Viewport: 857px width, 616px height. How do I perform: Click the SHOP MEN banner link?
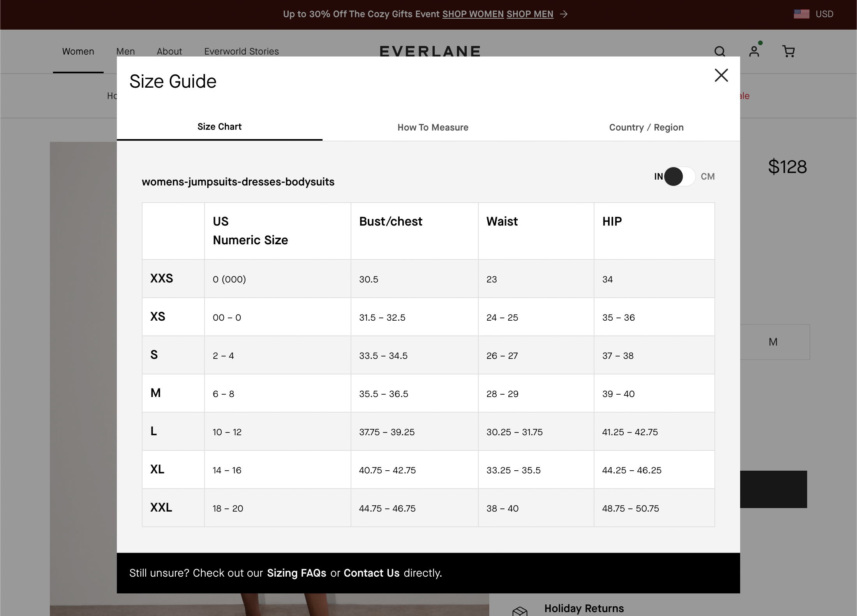530,14
